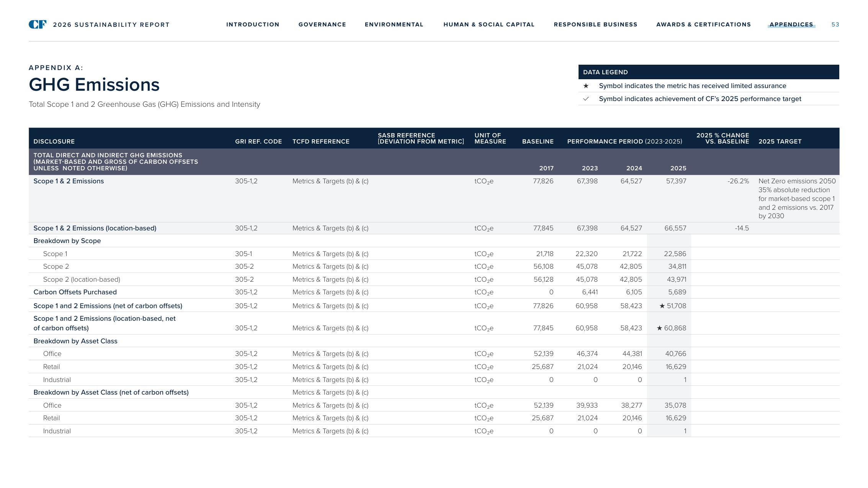868x488 pixels.
Task: Click the checkmark symbol in Data Legend
Action: pyautogui.click(x=586, y=99)
